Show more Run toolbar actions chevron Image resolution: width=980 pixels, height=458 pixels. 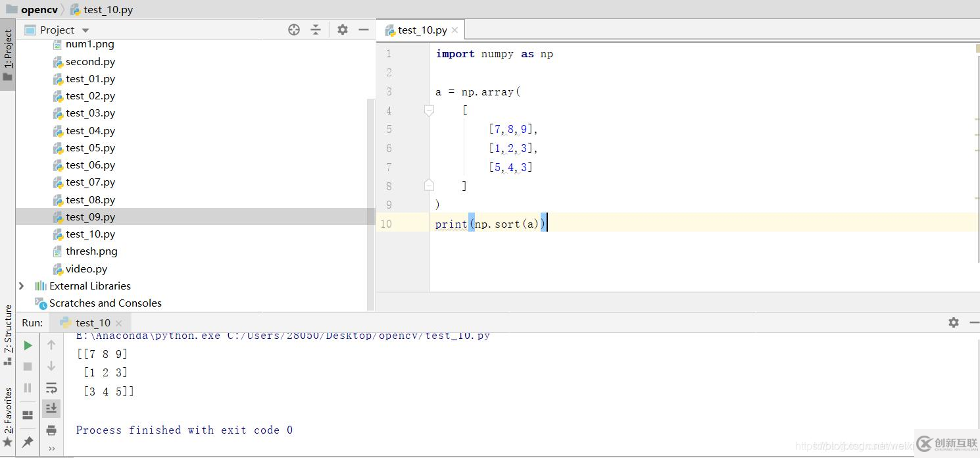51,448
